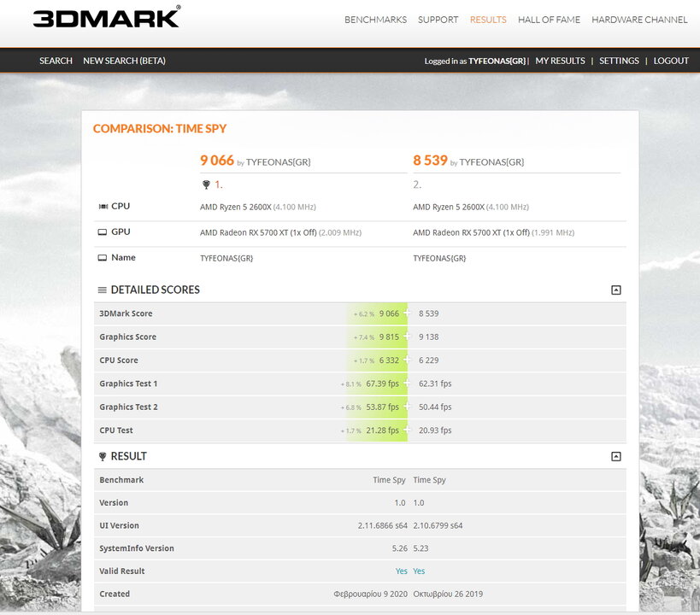
Task: Open New Search (Beta)
Action: (x=124, y=61)
